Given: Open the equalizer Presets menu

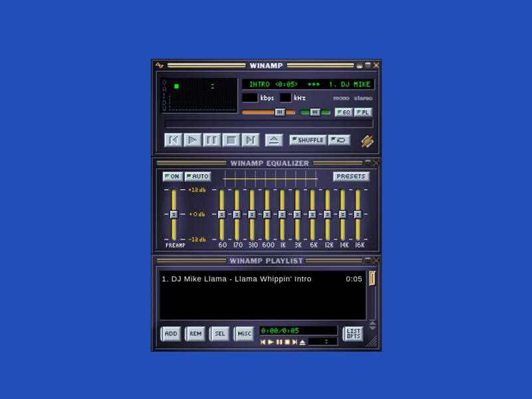Looking at the screenshot, I should (x=351, y=176).
